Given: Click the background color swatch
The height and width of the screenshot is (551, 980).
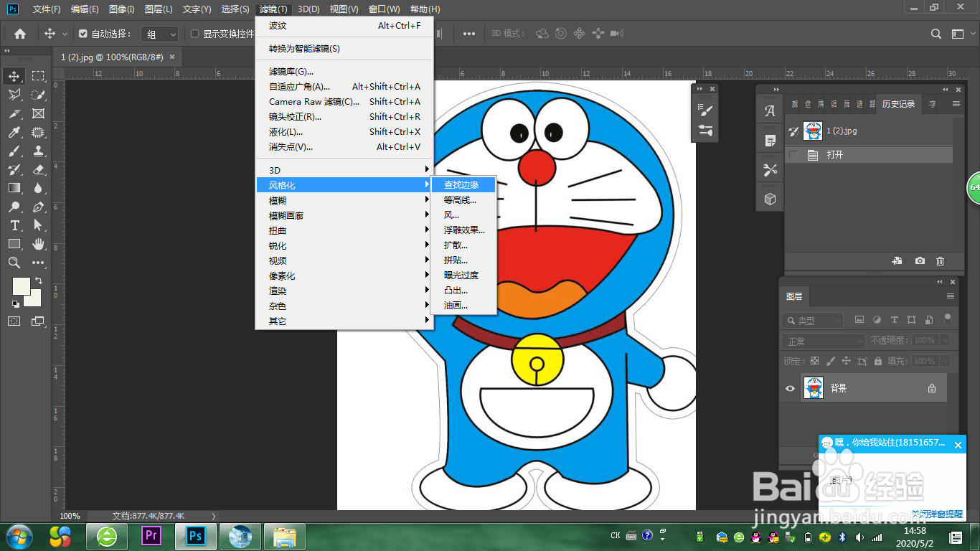Looking at the screenshot, I should pos(35,301).
